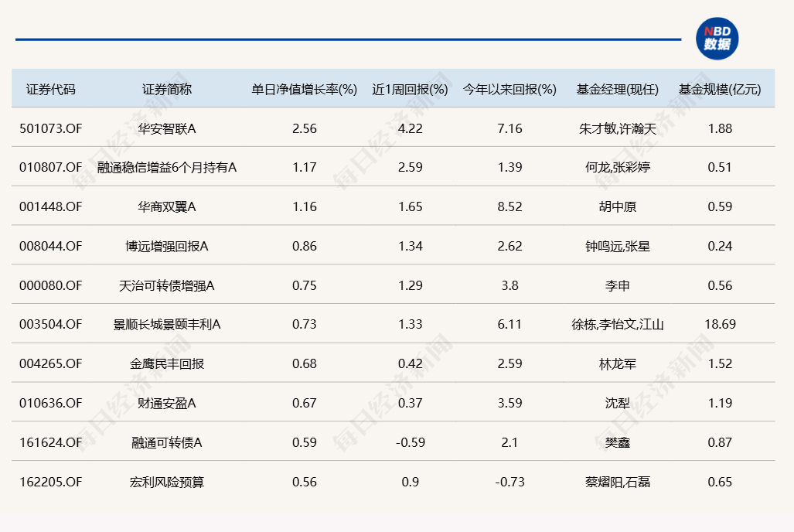794x532 pixels.
Task: Click fund size value 0.65
Action: click(x=720, y=483)
